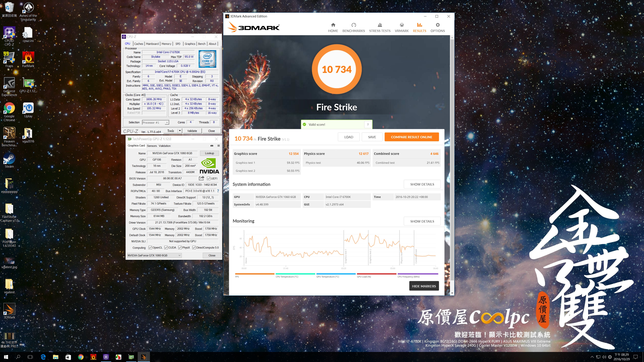Click the Tools button in CPU-Z

(171, 131)
